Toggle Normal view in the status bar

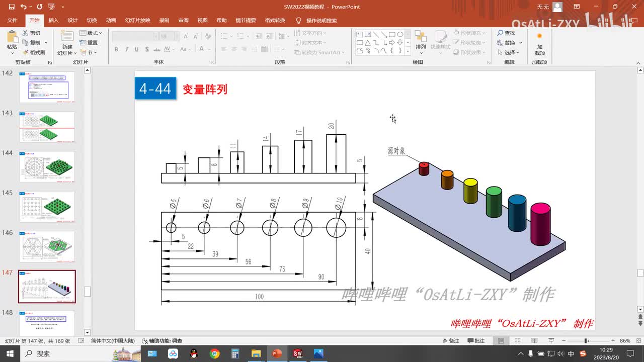click(501, 340)
